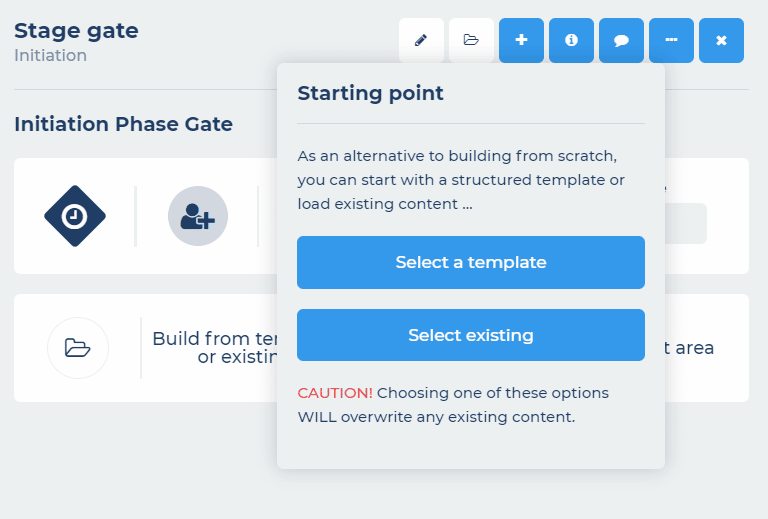Click the Stage gate title

[76, 30]
